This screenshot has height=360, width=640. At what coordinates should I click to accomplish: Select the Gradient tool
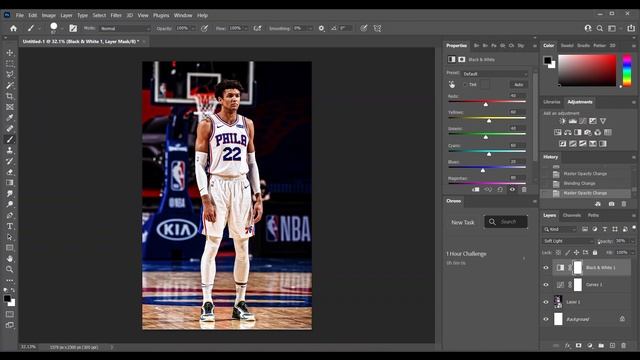click(10, 182)
